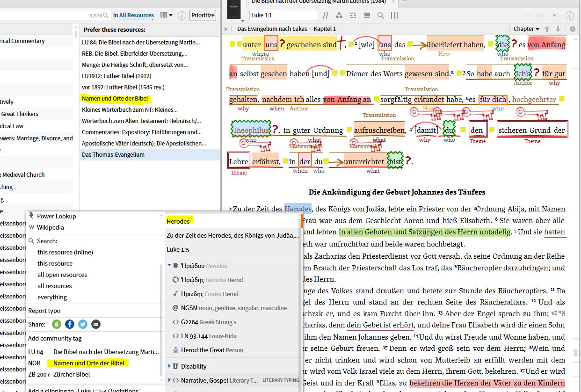
Task: Select highlighted 'Namen und Orte der Bibel' in prioritize list
Action: pyautogui.click(x=150, y=98)
